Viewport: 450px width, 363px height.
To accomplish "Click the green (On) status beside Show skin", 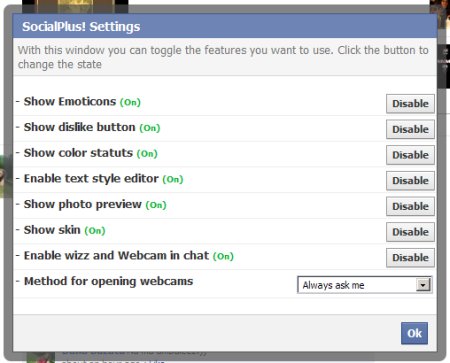I will (x=95, y=231).
